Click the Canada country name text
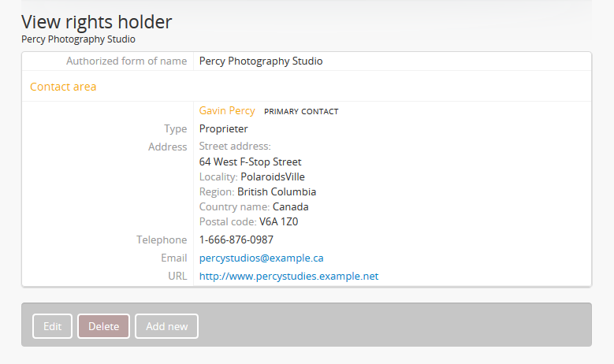Screen dimensions: 614x364 coord(291,206)
